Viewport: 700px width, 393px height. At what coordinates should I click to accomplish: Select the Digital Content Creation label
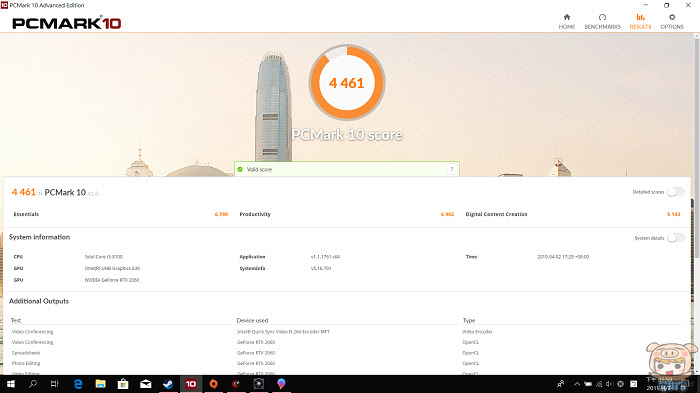tap(496, 214)
